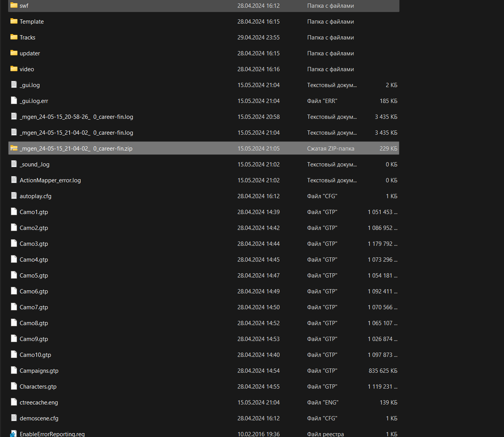Select the Camo5.gtp file name
This screenshot has height=437, width=504.
[x=34, y=276]
